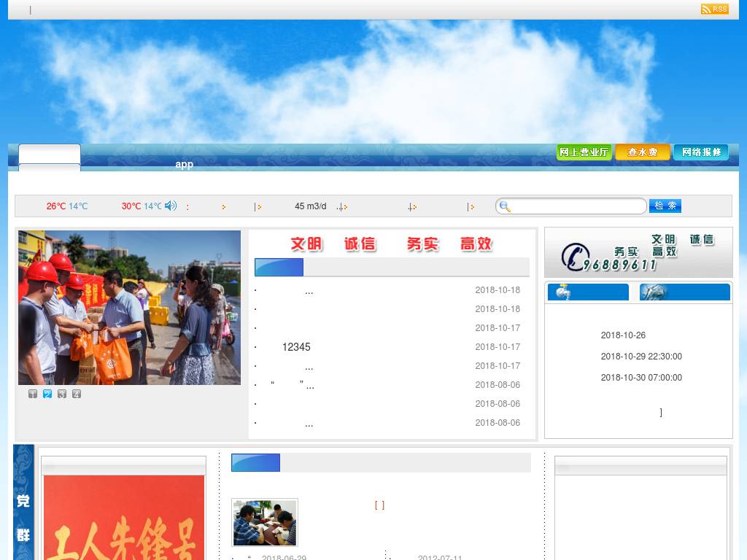This screenshot has width=747, height=560.
Task: Click the water faucet tab icon
Action: pyautogui.click(x=562, y=292)
